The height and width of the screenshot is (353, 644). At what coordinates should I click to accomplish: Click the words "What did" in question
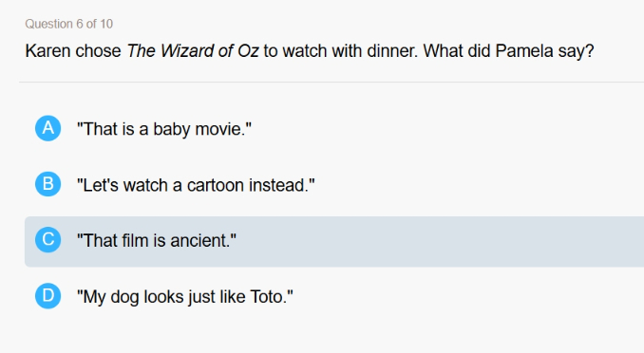click(457, 51)
